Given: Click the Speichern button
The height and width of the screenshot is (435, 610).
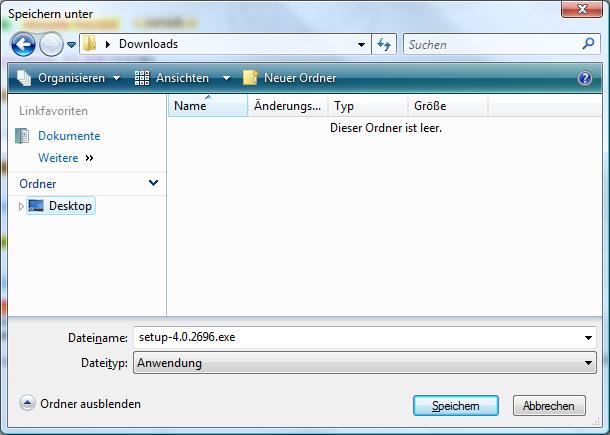Looking at the screenshot, I should point(455,406).
